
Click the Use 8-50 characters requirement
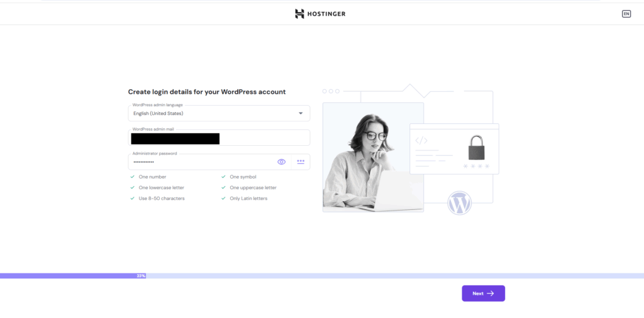coord(162,199)
